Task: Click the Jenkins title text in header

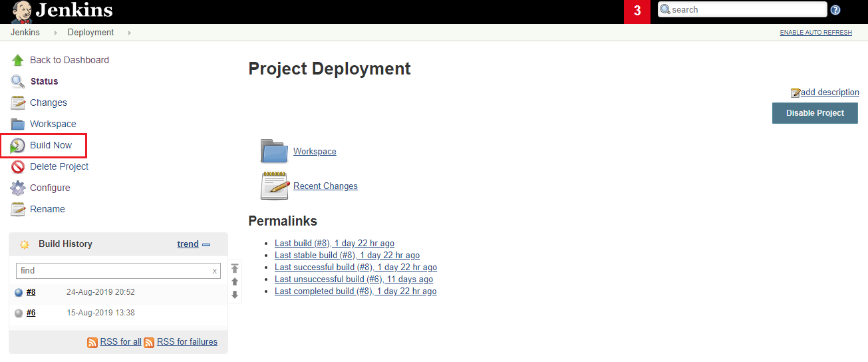Action: [74, 11]
